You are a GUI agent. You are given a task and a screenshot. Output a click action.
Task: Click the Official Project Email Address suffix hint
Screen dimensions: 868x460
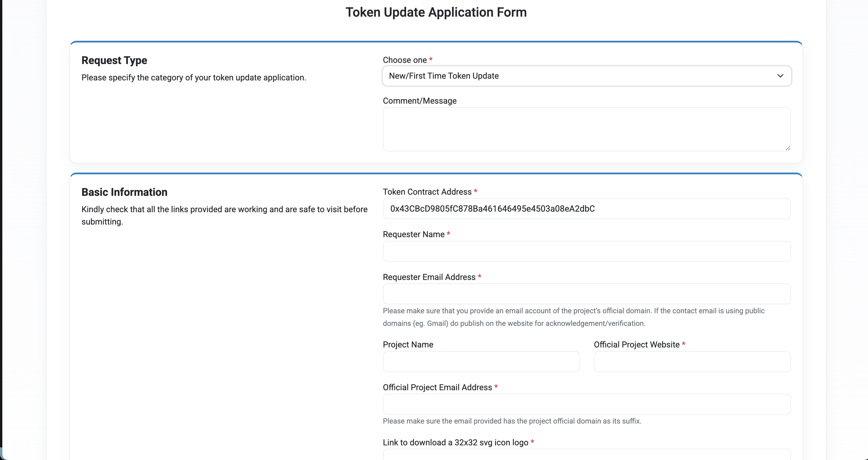tap(512, 421)
